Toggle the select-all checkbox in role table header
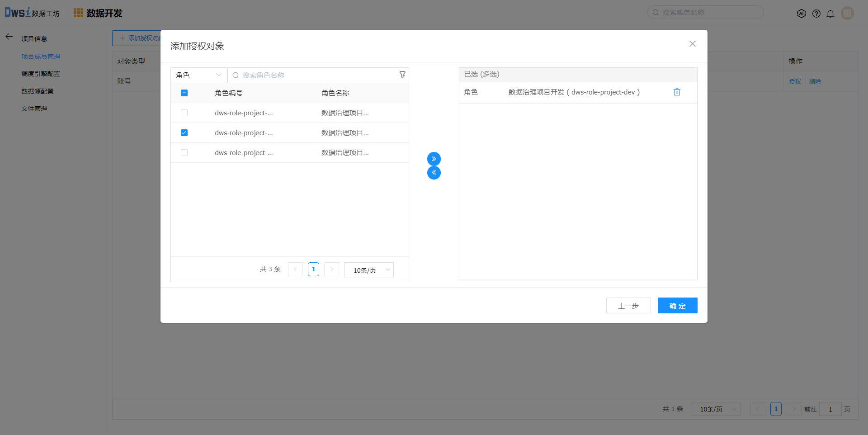This screenshot has width=868, height=435. pyautogui.click(x=184, y=93)
